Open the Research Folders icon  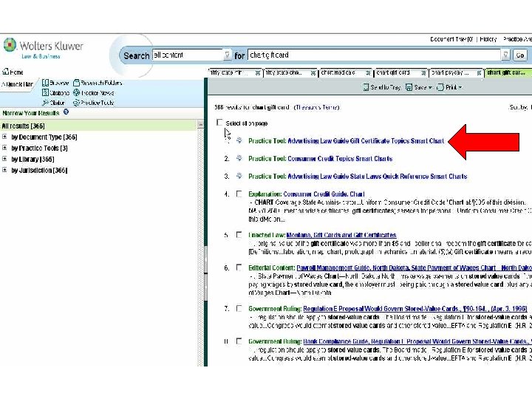pyautogui.click(x=76, y=83)
